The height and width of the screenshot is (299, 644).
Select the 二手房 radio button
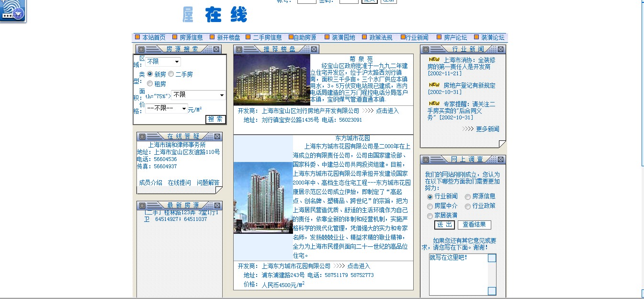tap(171, 74)
